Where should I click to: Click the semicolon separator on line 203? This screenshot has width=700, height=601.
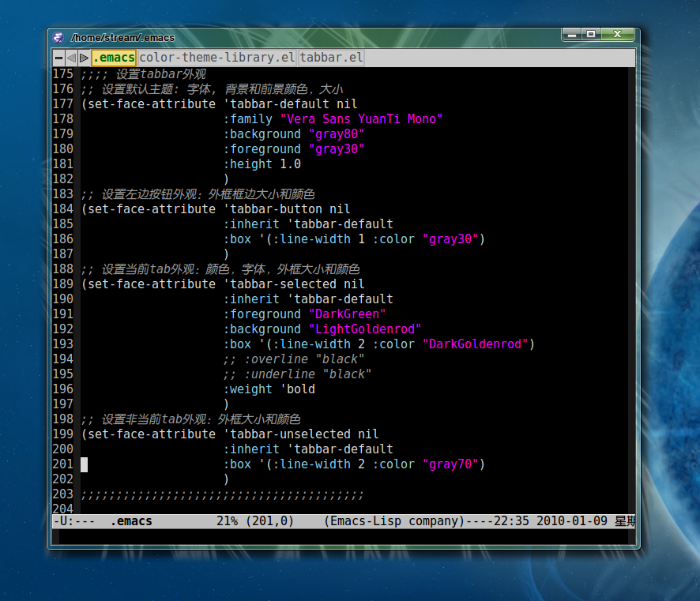[222, 494]
